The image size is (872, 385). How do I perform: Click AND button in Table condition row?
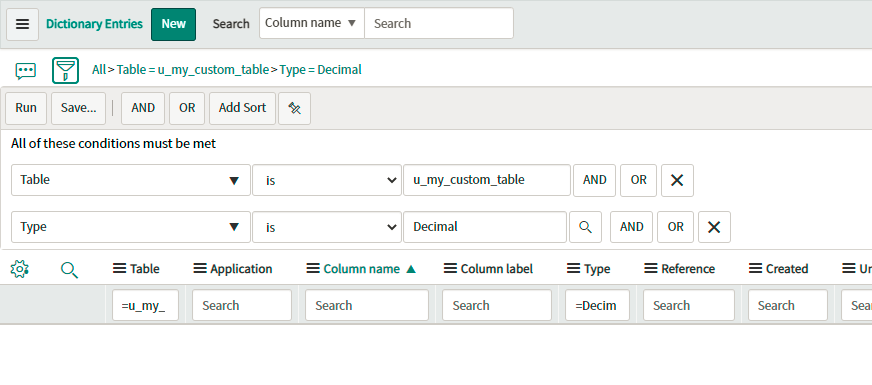tap(594, 180)
